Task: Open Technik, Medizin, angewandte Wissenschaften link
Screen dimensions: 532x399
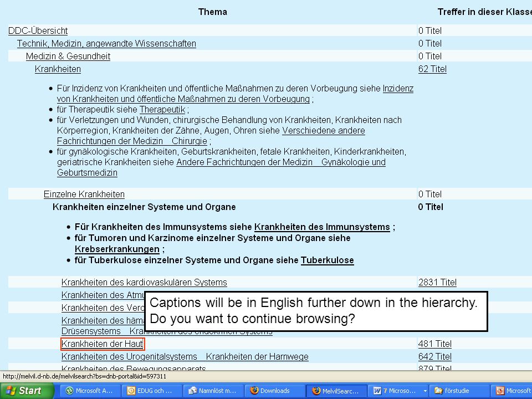Action: coord(106,43)
